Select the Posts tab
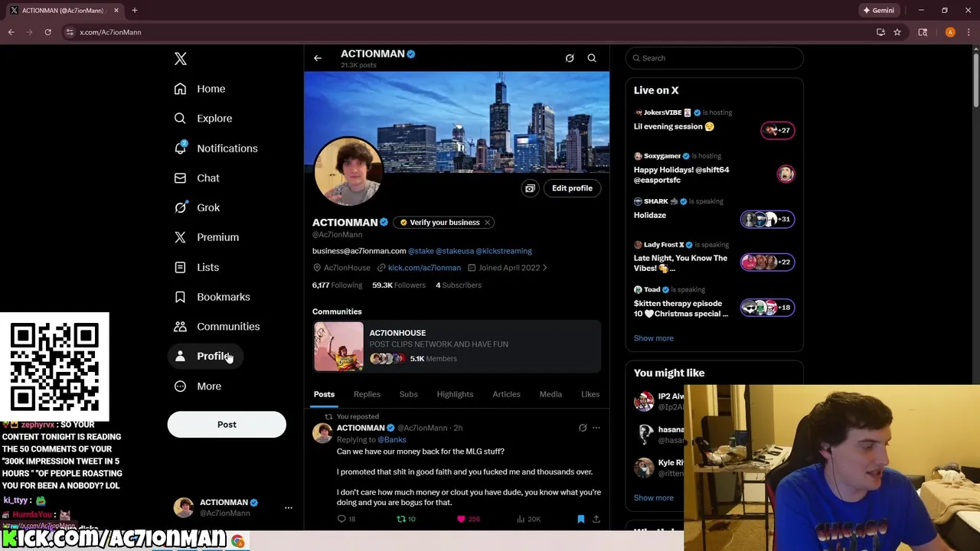This screenshot has height=551, width=980. 324,394
